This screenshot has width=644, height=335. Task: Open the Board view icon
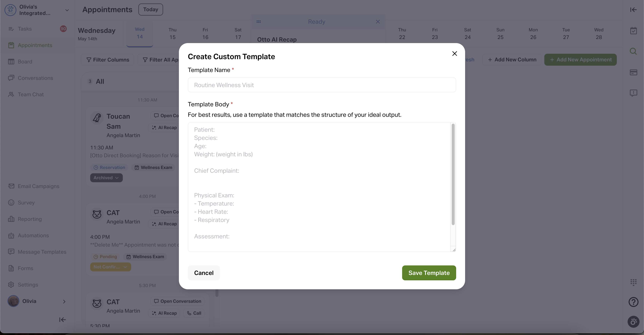tap(11, 62)
